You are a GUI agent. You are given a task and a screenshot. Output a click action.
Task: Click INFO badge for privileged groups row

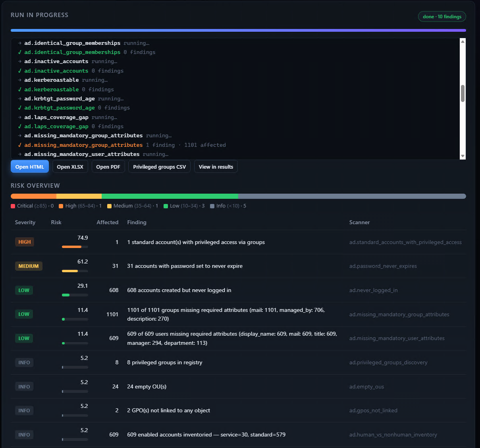24,363
